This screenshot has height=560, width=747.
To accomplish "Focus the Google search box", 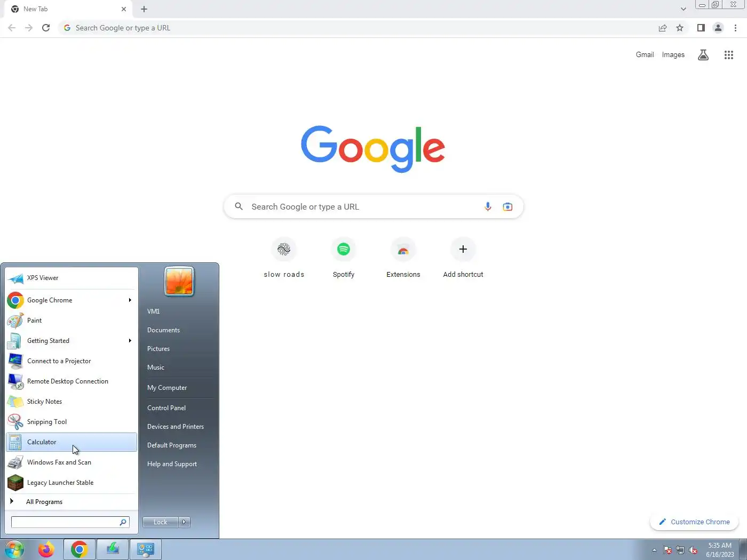I will [x=373, y=206].
